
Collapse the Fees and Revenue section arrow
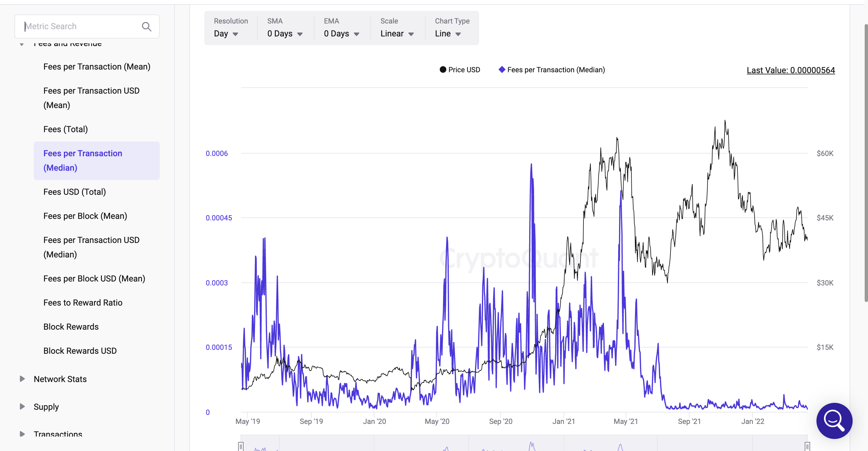click(x=22, y=44)
